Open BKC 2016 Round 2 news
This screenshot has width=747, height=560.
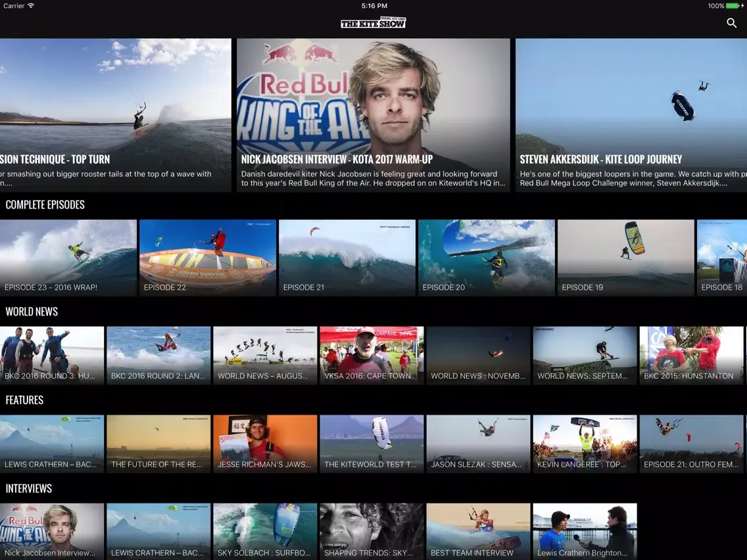(x=158, y=355)
